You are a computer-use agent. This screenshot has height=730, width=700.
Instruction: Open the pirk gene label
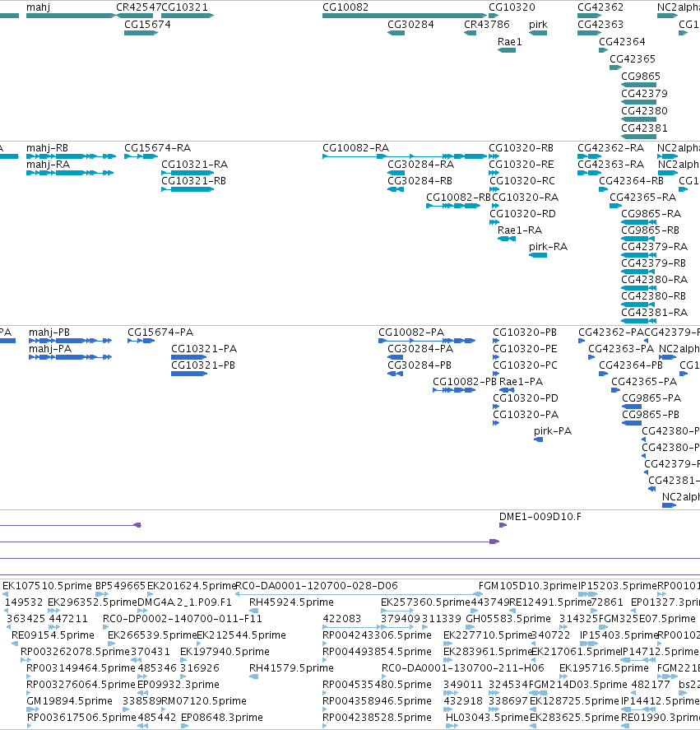[x=538, y=25]
